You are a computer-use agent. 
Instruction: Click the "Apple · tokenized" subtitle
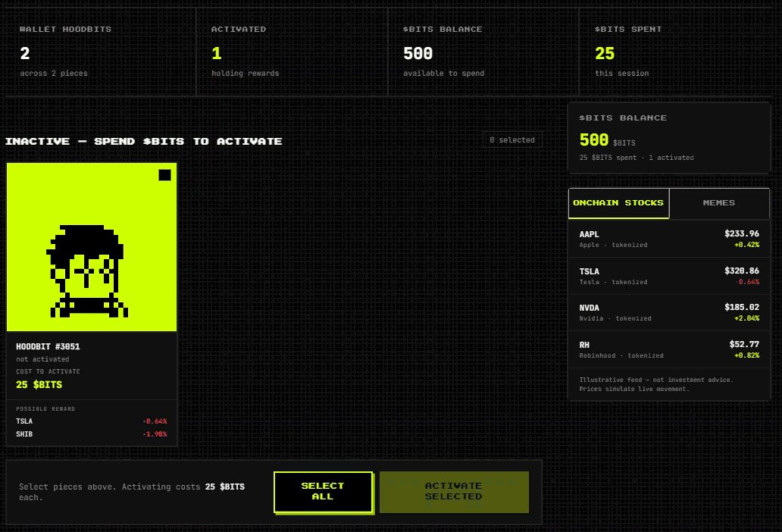tap(614, 245)
